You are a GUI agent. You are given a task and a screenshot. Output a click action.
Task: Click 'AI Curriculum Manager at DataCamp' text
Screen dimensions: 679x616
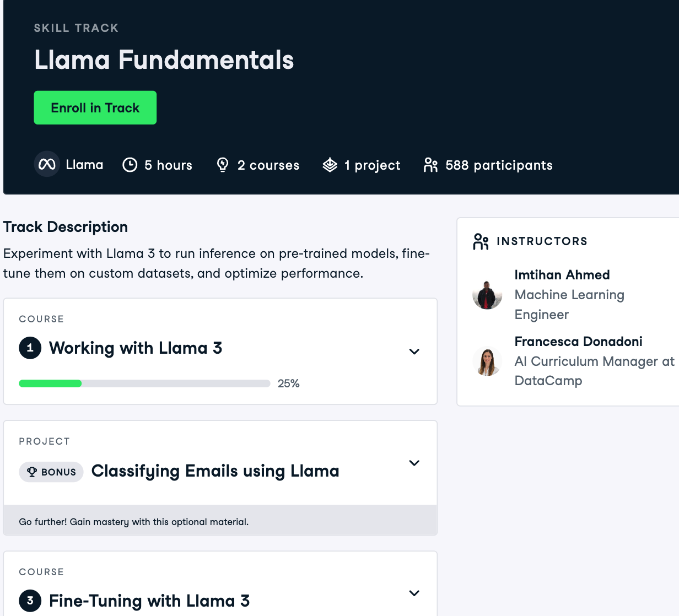tap(595, 371)
